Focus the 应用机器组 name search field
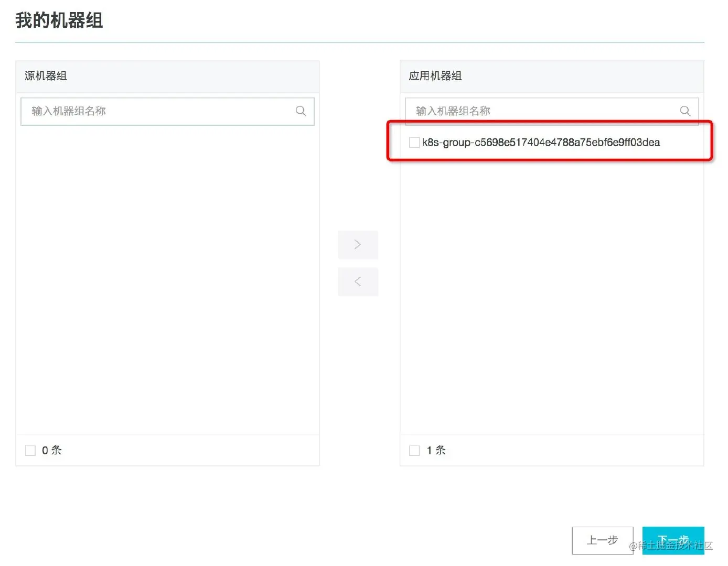 click(x=552, y=111)
